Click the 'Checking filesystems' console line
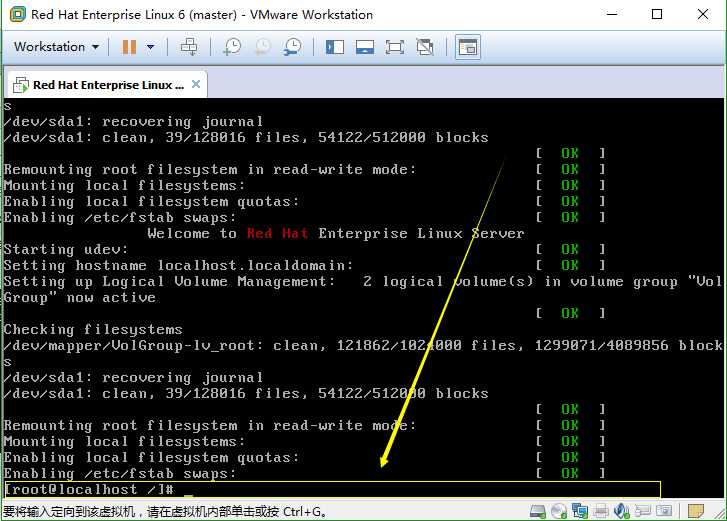 pos(93,330)
